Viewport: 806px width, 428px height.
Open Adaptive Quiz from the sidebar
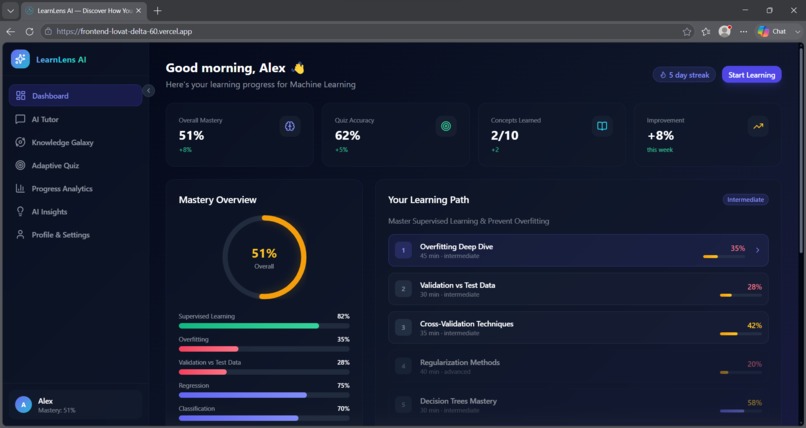pyautogui.click(x=76, y=165)
